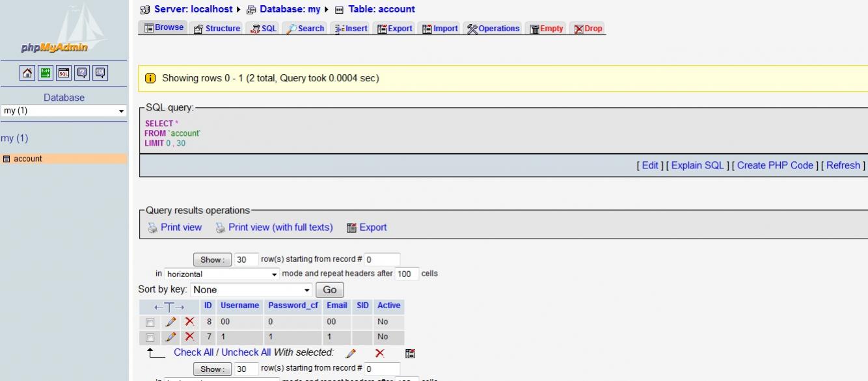Switch to the Structure tab
This screenshot has width=868, height=381.
coord(217,29)
